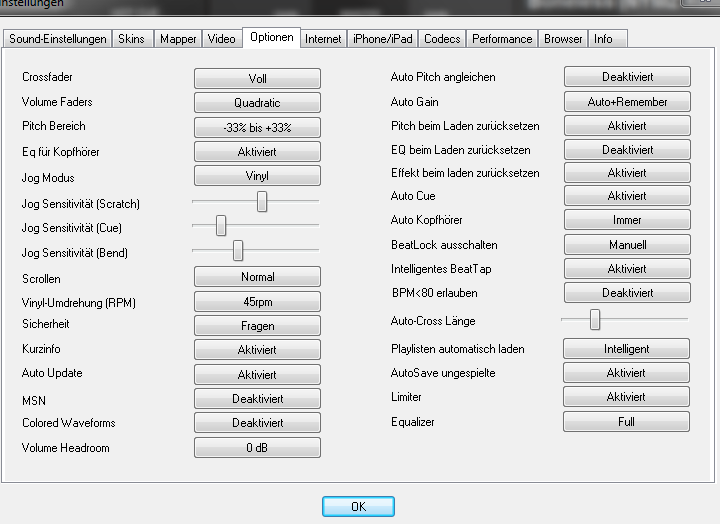The height and width of the screenshot is (524, 720).
Task: Toggle the Kurzinfo Aktiviert button
Action: coord(257,350)
